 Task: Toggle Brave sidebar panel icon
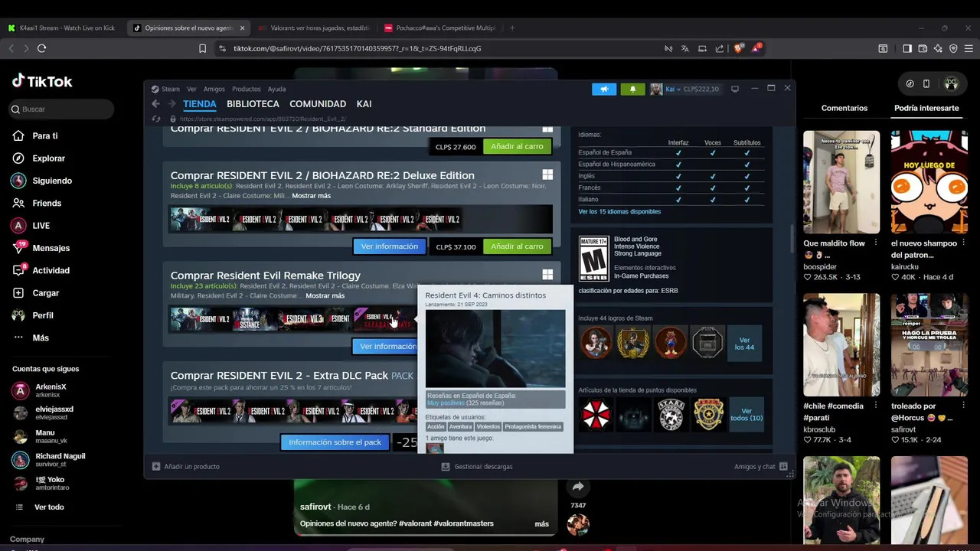(x=907, y=48)
